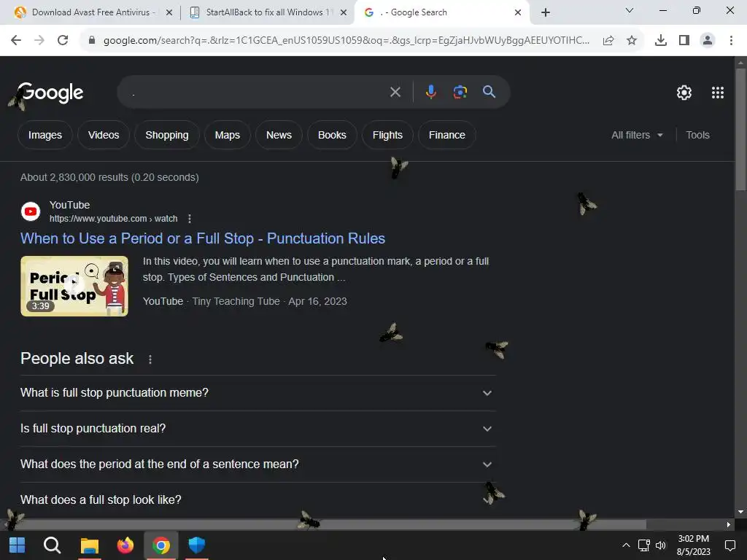The image size is (747, 560).
Task: Open taskbar Search
Action: pyautogui.click(x=52, y=545)
